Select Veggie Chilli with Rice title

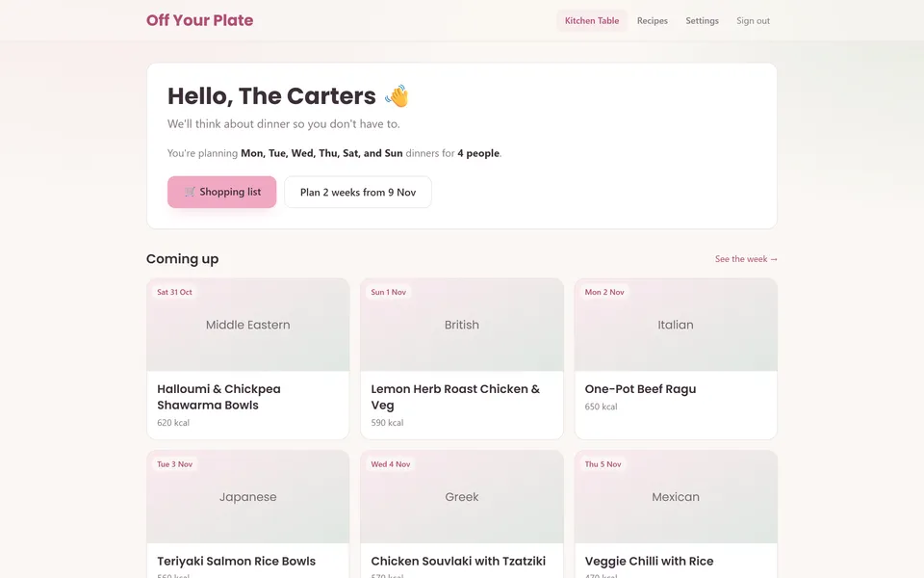click(649, 562)
